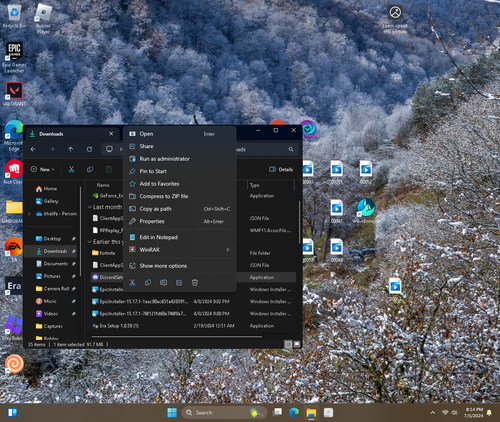Select Run as administrator
The image size is (500, 422).
click(180, 159)
